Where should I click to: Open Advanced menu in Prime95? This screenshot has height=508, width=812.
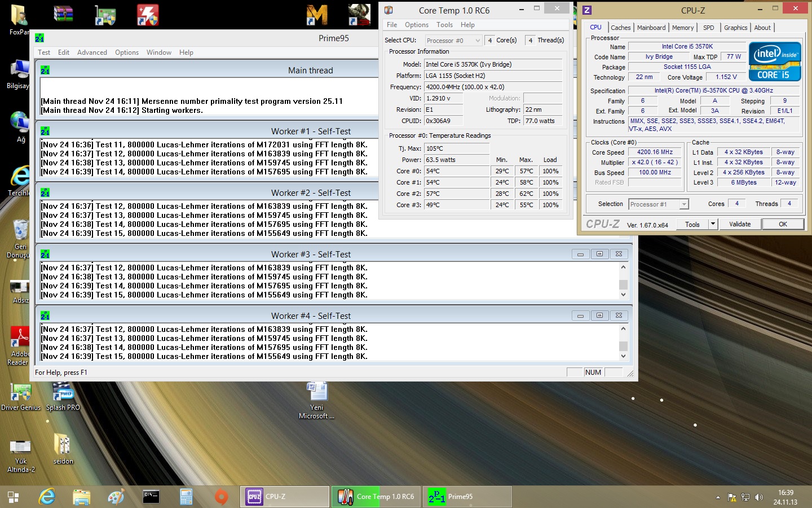[x=92, y=52]
